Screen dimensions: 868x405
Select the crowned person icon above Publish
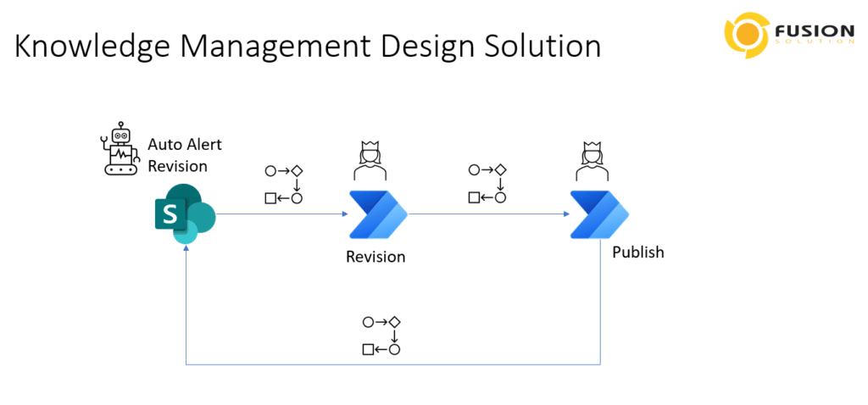point(592,161)
